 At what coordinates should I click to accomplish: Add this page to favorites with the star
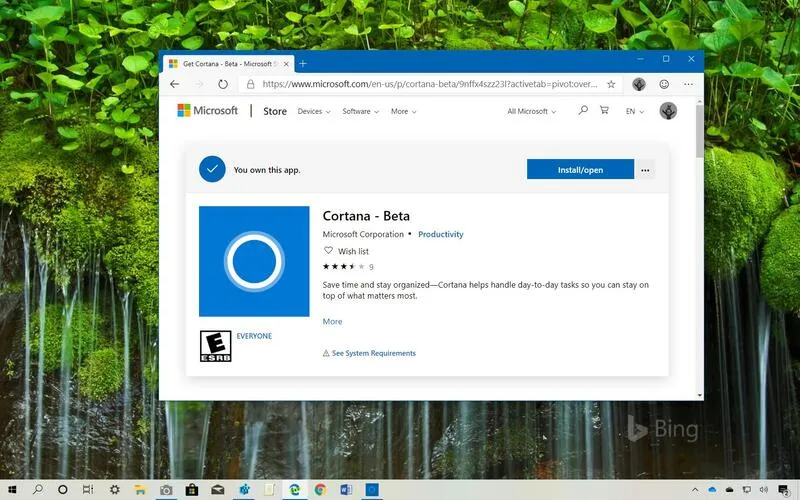coord(611,84)
